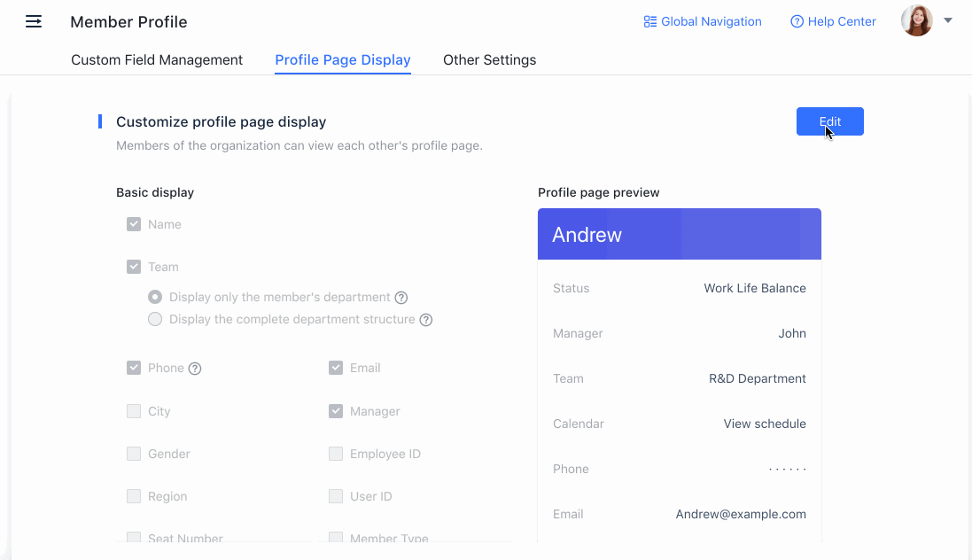Click View schedule in profile preview
This screenshot has width=972, height=560.
tap(765, 424)
